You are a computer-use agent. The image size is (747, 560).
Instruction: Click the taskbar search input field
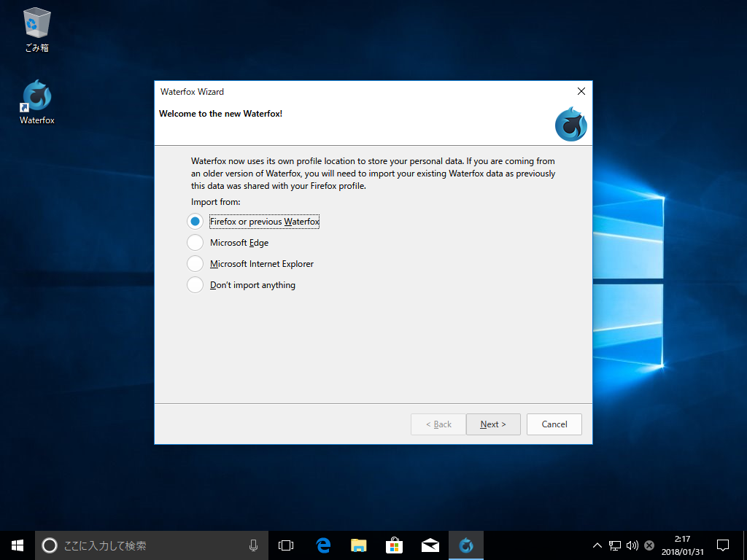point(152,545)
